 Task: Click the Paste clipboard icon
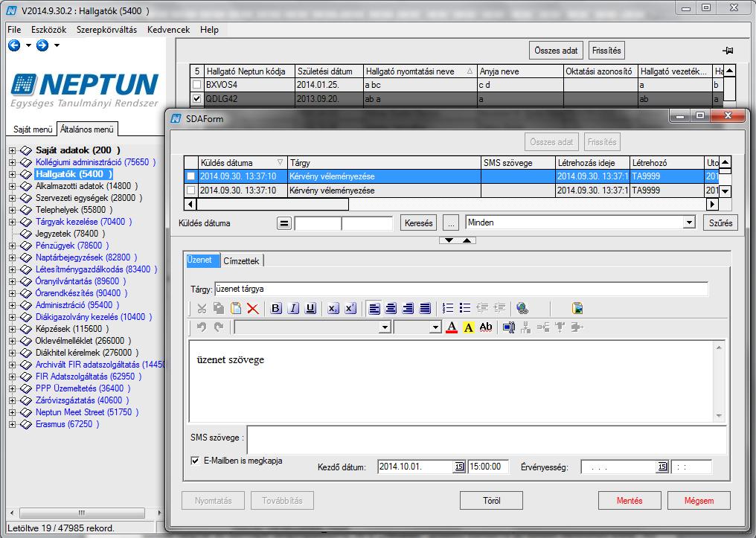point(236,309)
